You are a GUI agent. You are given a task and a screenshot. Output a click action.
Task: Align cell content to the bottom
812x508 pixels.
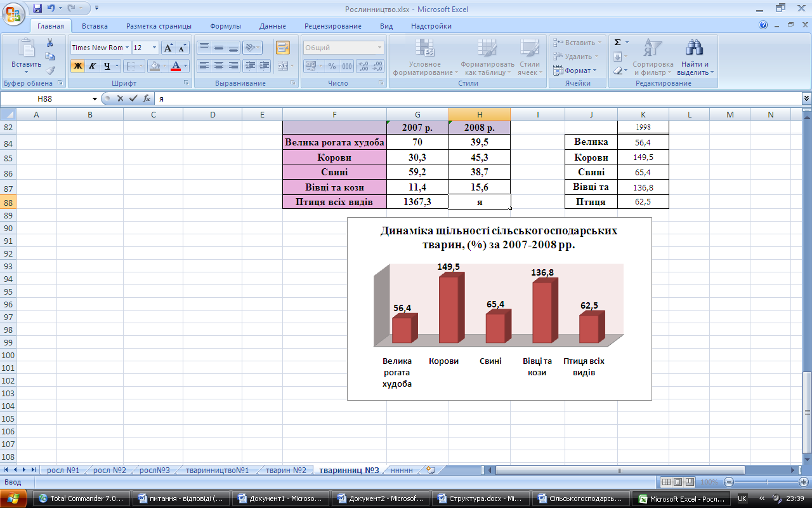coord(233,48)
